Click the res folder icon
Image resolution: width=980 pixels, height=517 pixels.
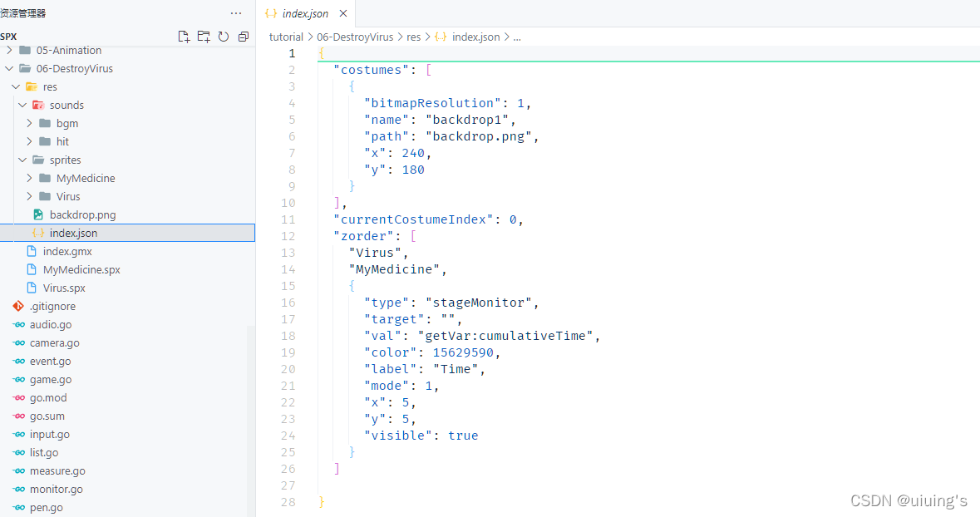[x=32, y=86]
